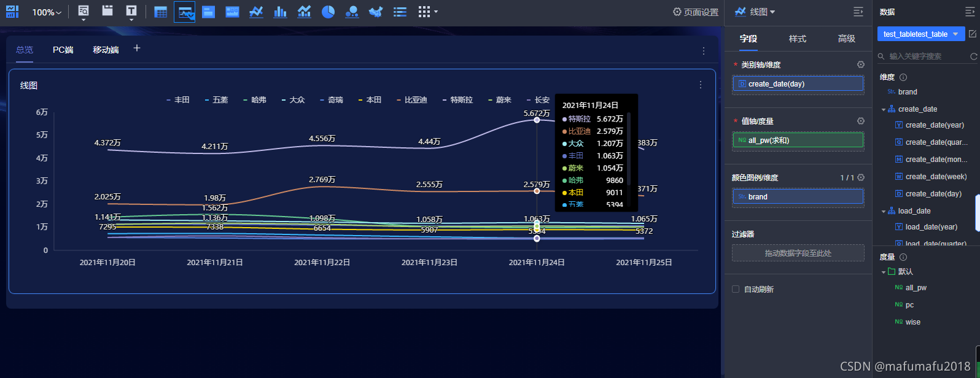Screen dimensions: 980x378
Task: Add a line chart from the toolbar
Action: click(256, 12)
